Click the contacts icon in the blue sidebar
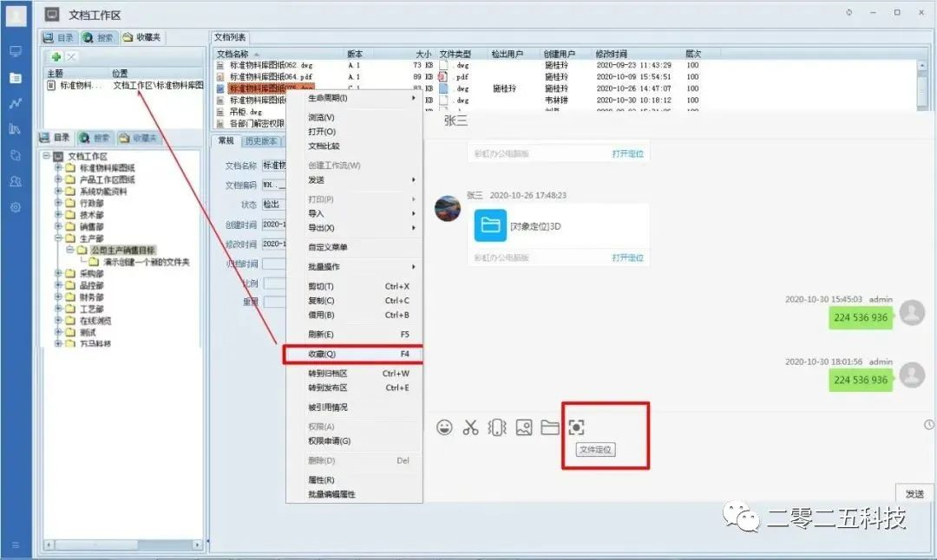The width and height of the screenshot is (937, 560). [16, 179]
